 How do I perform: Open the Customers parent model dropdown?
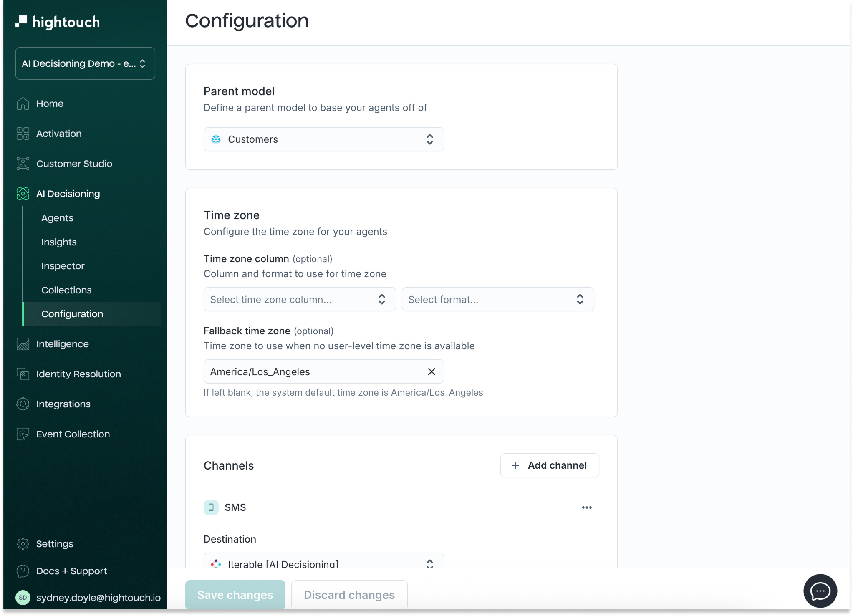tap(323, 139)
